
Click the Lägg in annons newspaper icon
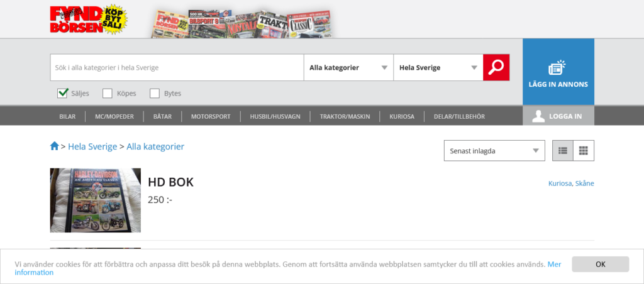(557, 68)
